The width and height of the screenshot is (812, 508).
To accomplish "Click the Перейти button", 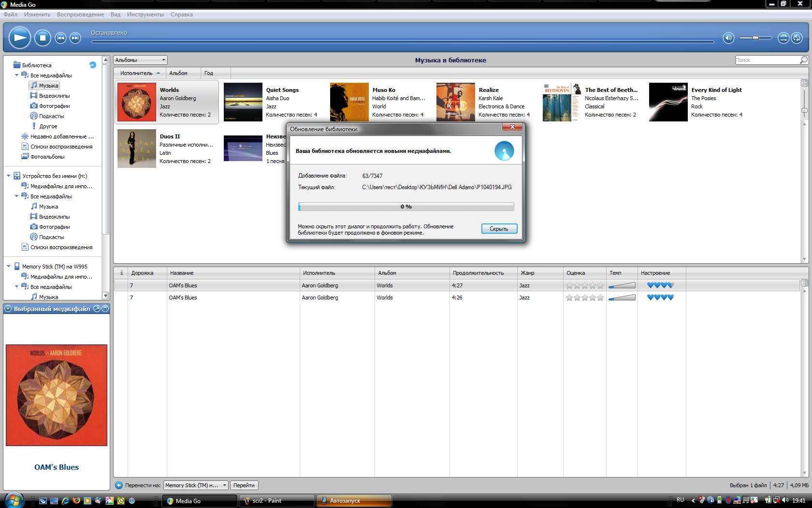I will (x=244, y=485).
